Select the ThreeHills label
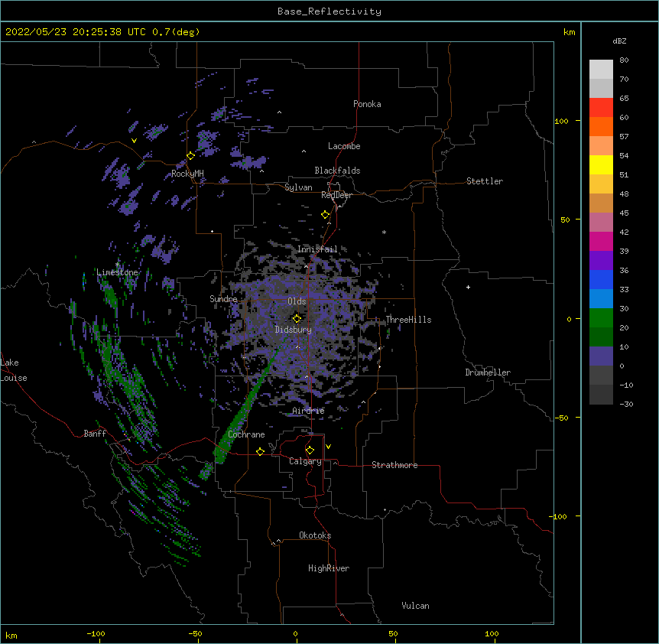 pyautogui.click(x=408, y=320)
